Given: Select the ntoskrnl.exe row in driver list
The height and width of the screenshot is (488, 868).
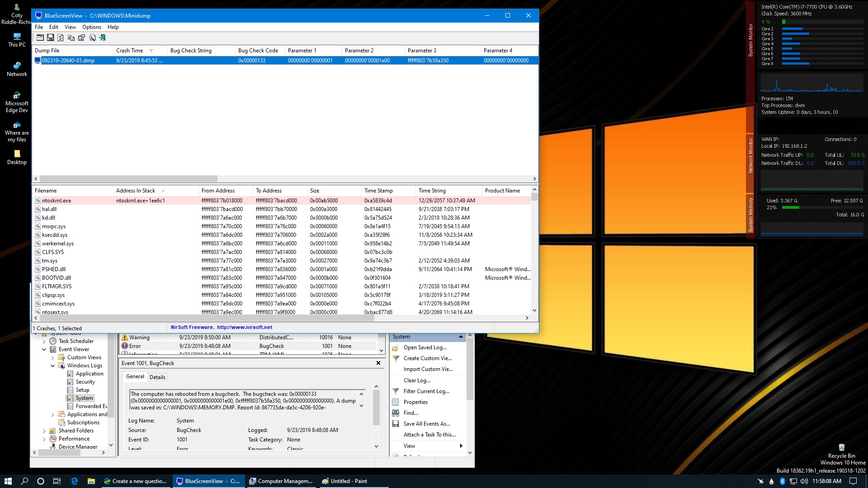Looking at the screenshot, I should coord(57,201).
